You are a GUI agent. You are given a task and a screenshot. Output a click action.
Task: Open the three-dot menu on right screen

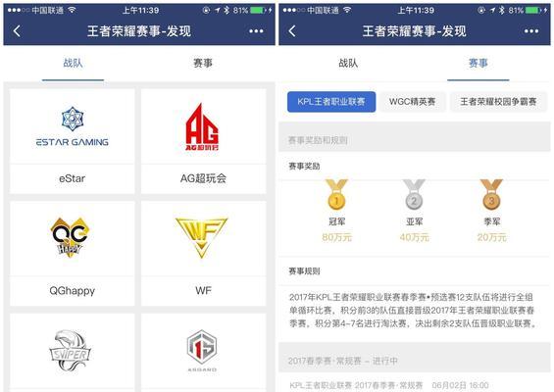(x=531, y=31)
